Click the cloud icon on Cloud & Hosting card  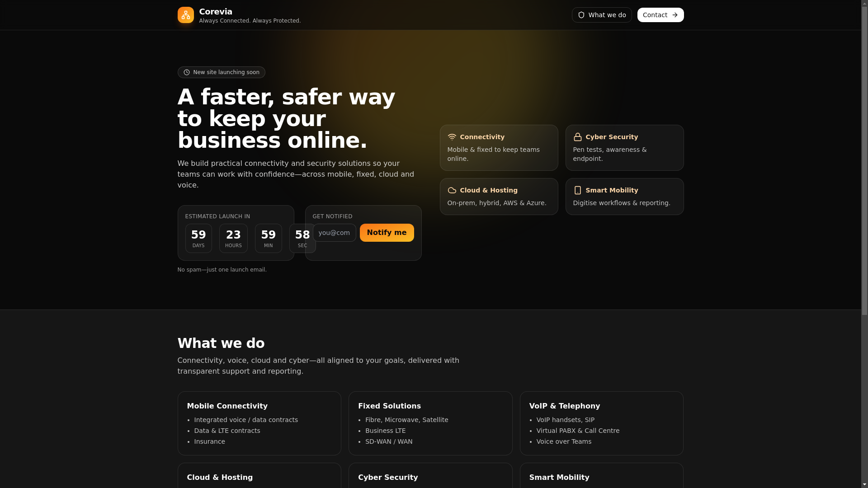click(452, 190)
